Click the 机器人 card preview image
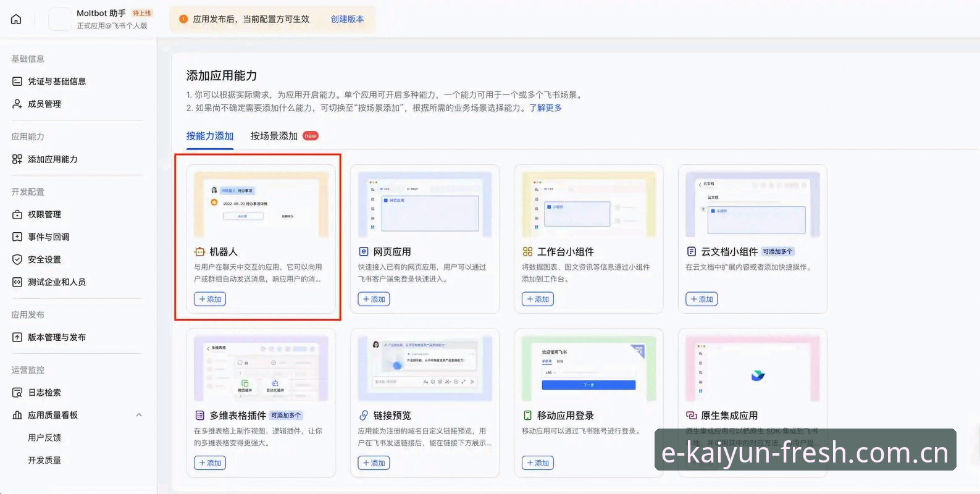 261,204
